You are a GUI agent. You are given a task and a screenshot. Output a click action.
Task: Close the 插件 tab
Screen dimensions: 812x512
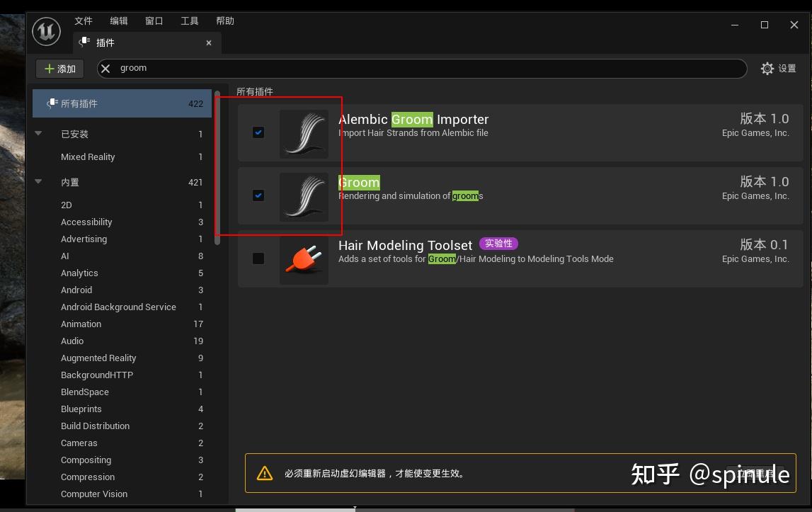[x=209, y=42]
